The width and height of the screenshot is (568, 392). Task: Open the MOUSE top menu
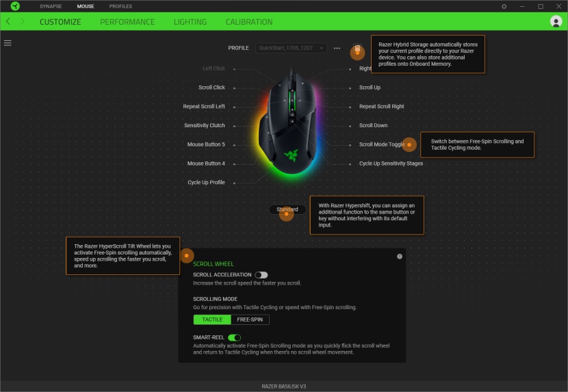point(86,6)
